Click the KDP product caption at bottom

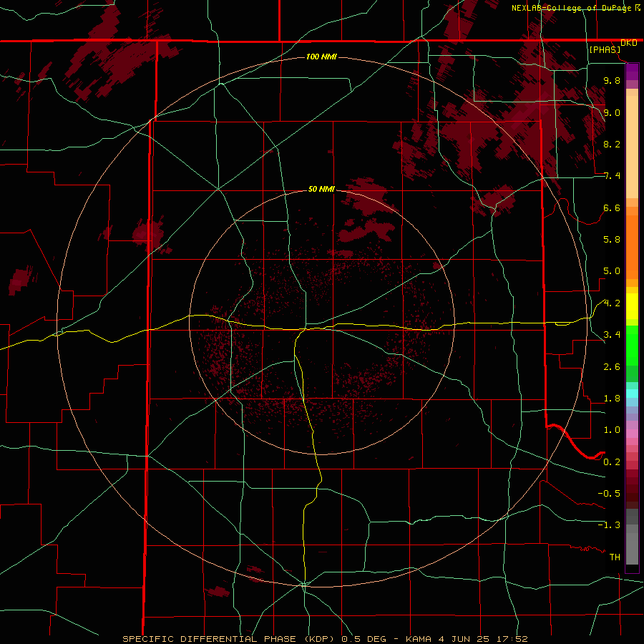pyautogui.click(x=325, y=639)
